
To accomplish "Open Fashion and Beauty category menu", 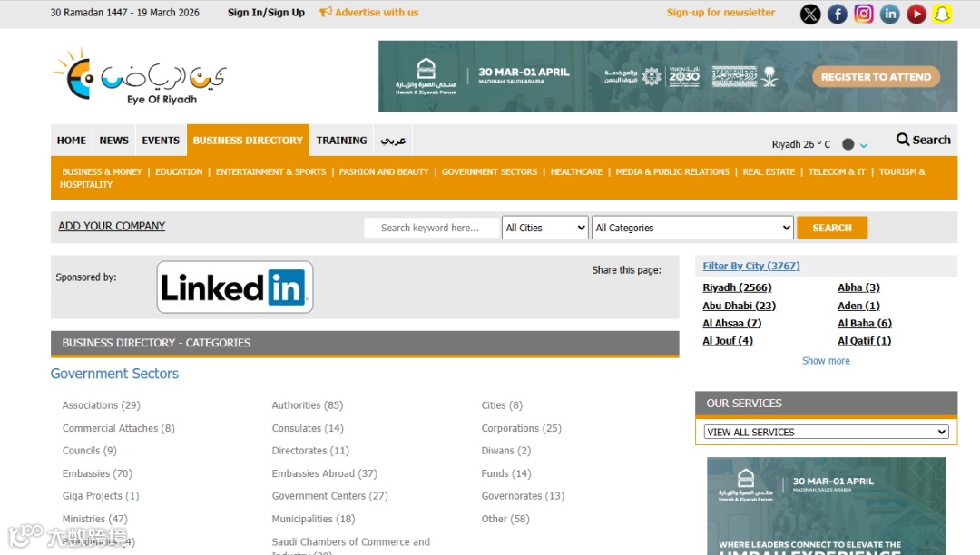I will pos(384,171).
